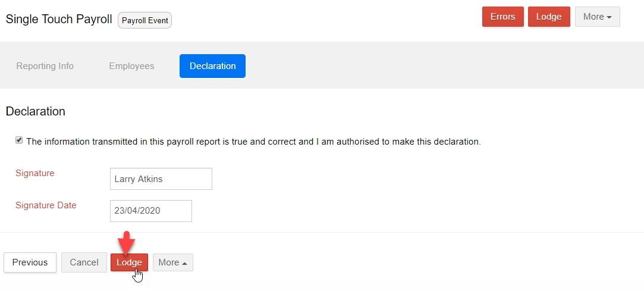The image size is (644, 291).
Task: Cancel the payroll event lodgement
Action: [84, 262]
